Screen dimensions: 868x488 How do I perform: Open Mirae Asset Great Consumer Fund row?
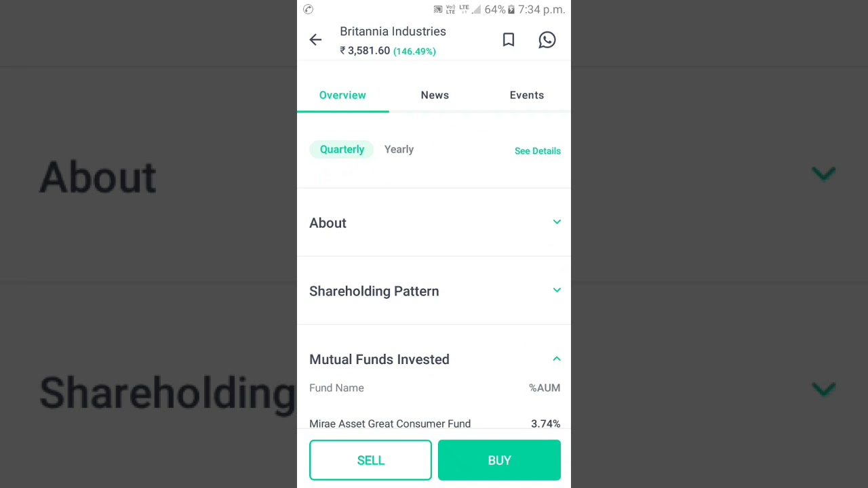coord(435,424)
